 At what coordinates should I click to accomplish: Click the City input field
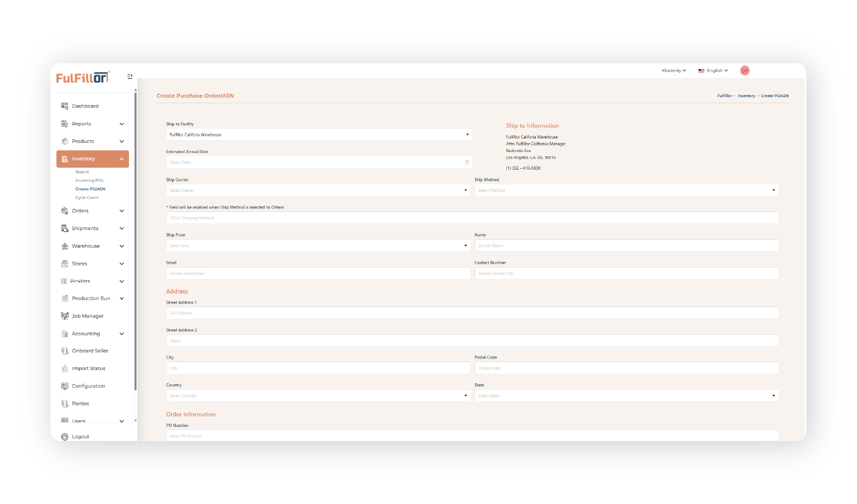(x=318, y=368)
